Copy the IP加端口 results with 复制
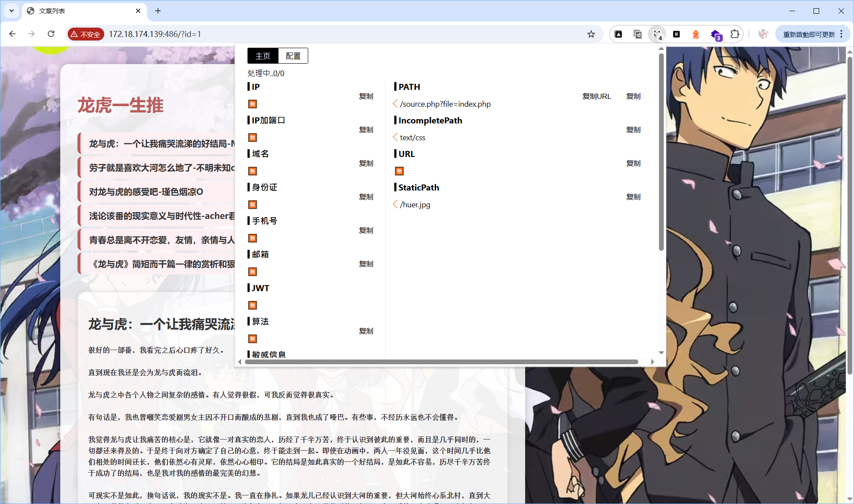 pos(366,130)
